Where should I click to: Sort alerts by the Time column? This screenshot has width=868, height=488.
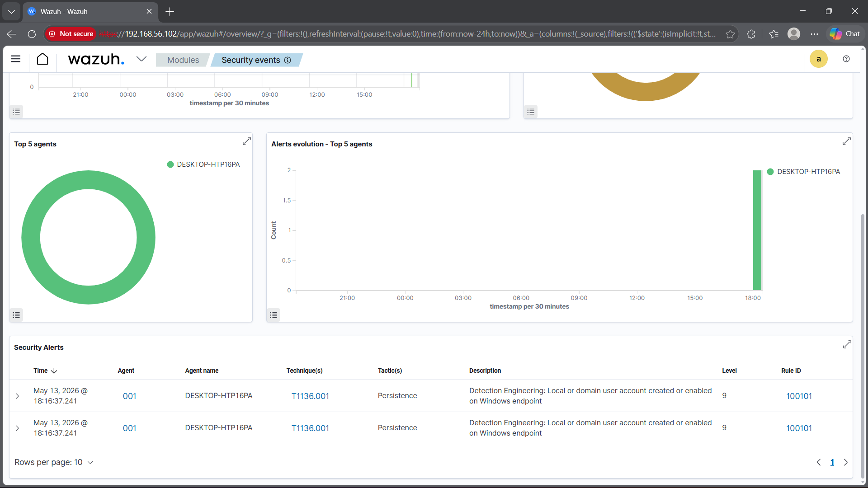pyautogui.click(x=45, y=371)
